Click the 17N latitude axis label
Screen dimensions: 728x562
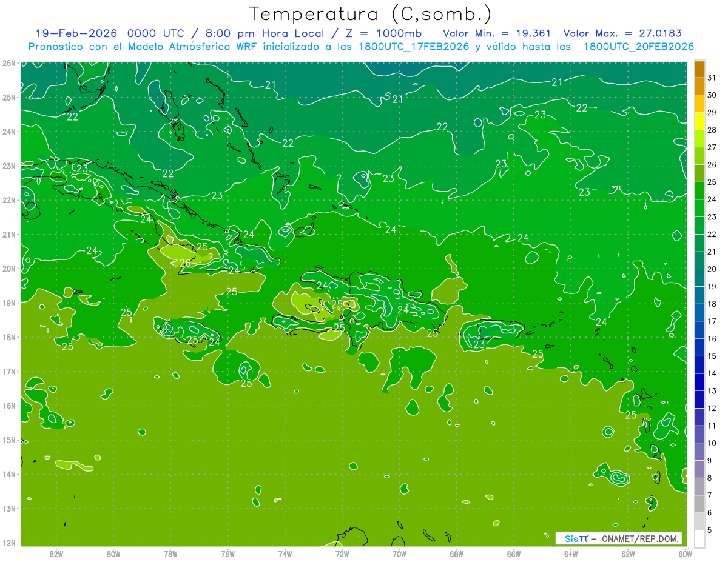(x=8, y=371)
